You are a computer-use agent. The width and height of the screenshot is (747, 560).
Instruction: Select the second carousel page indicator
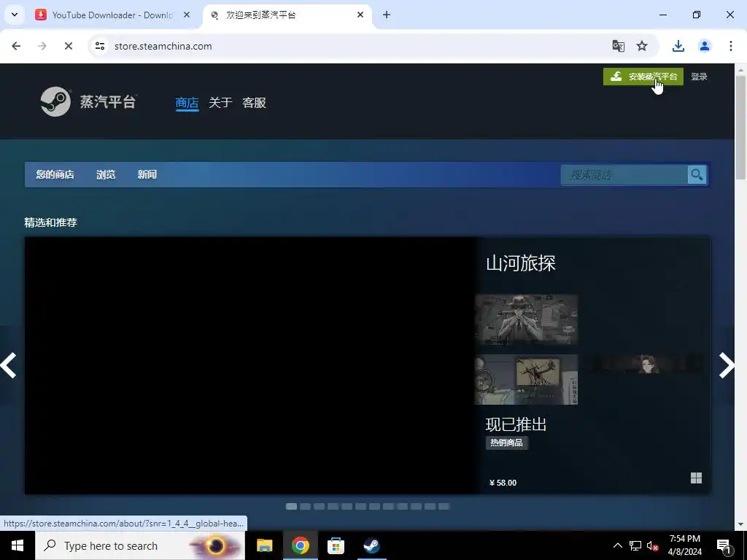(305, 507)
